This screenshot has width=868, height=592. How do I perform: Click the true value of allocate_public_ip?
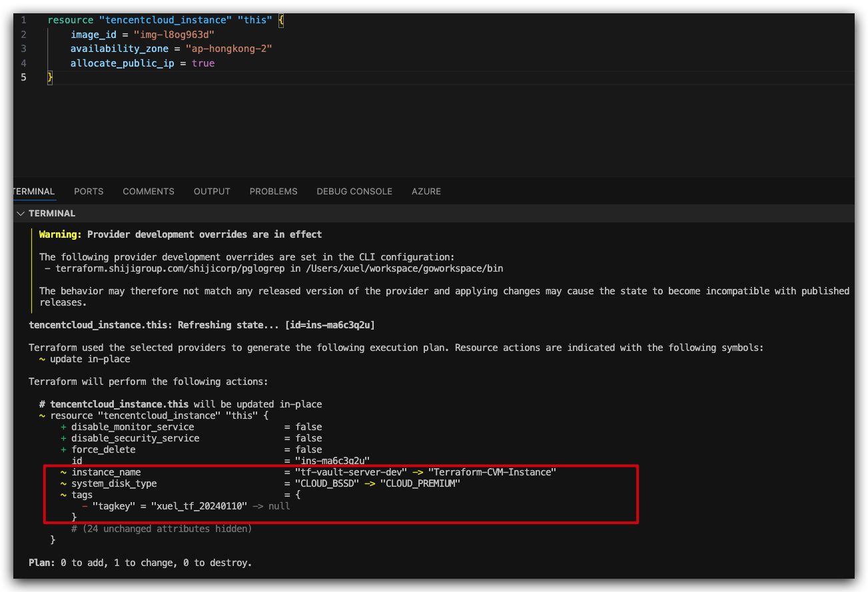[x=203, y=63]
